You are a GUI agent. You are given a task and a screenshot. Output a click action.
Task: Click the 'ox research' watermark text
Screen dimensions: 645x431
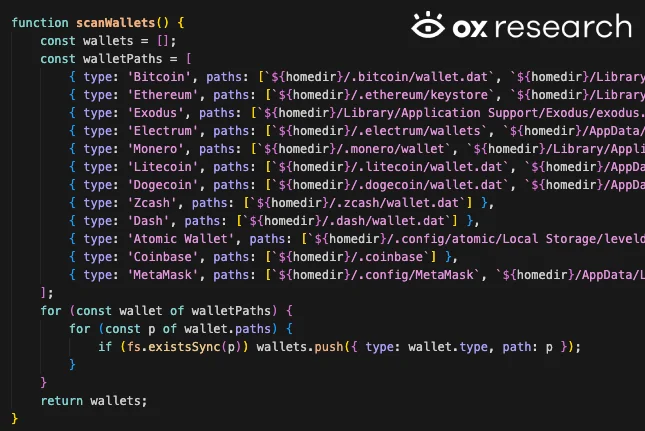click(542, 26)
